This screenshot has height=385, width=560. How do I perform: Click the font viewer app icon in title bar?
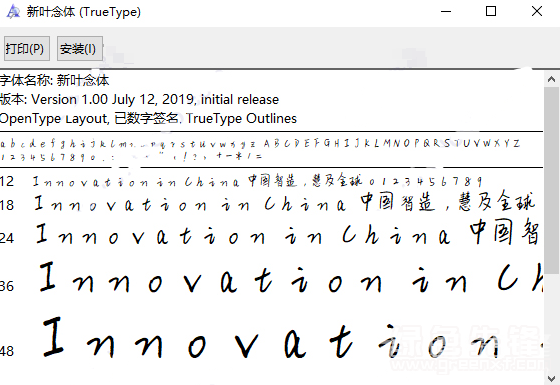pyautogui.click(x=13, y=12)
